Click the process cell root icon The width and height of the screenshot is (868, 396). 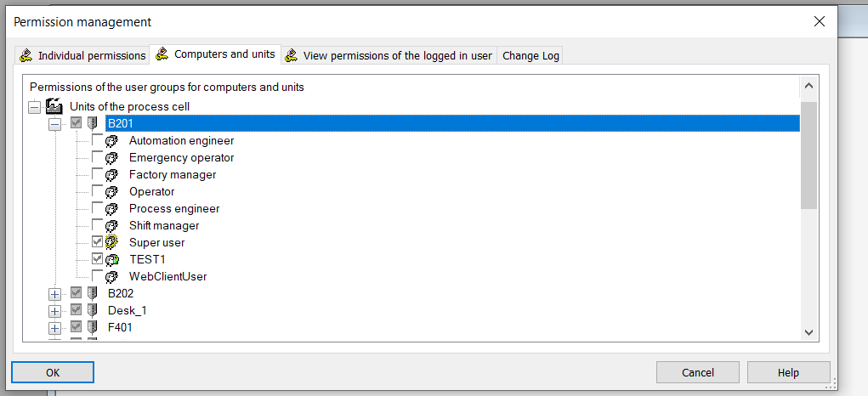(x=54, y=107)
